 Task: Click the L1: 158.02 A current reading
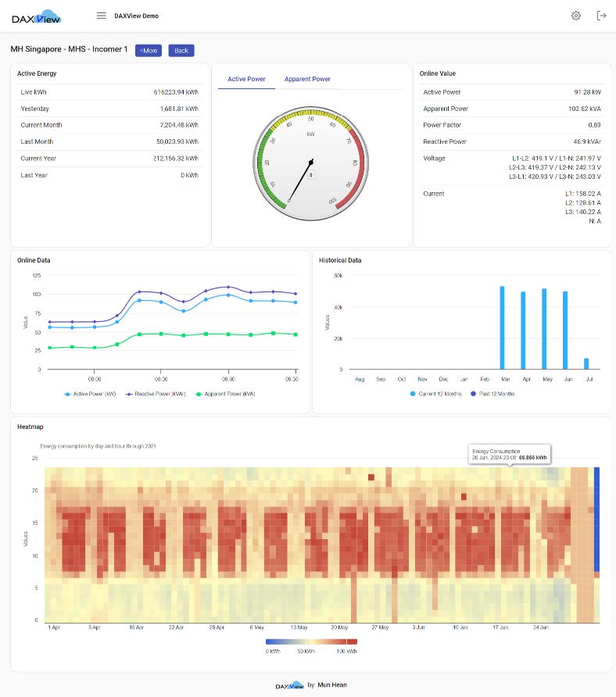tap(583, 193)
